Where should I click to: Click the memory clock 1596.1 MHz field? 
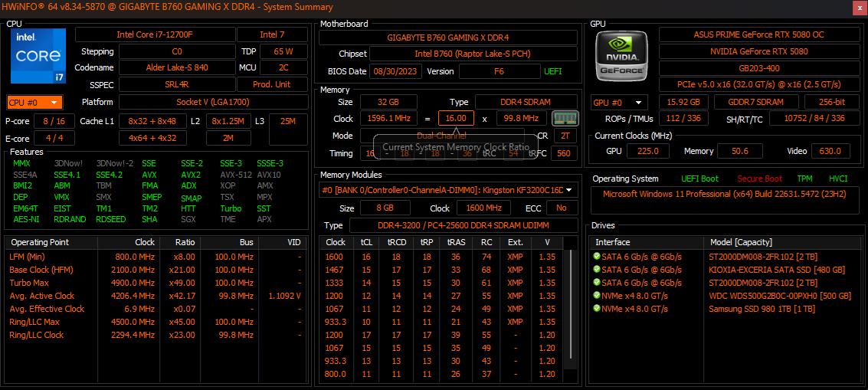[x=388, y=119]
